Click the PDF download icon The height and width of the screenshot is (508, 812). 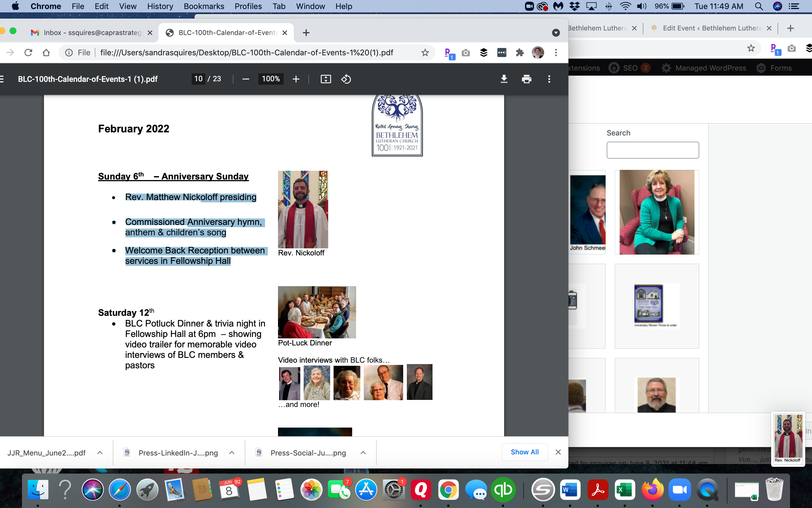(x=504, y=79)
